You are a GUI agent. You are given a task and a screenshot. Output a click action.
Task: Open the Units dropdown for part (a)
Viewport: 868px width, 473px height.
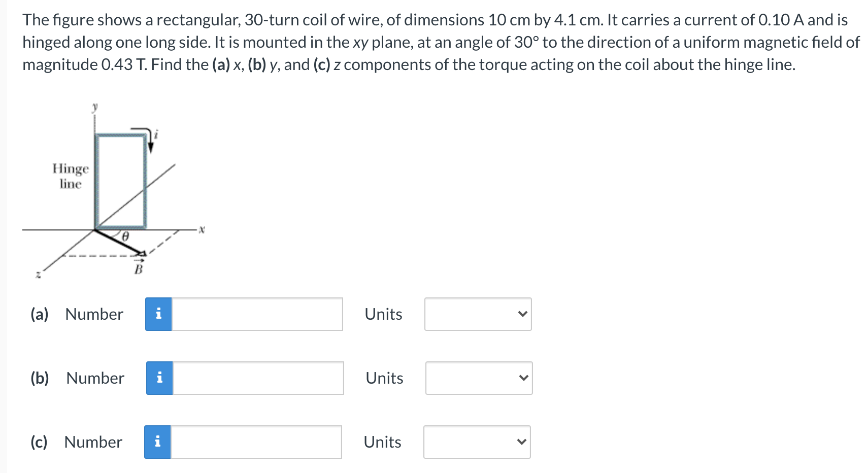pyautogui.click(x=478, y=314)
